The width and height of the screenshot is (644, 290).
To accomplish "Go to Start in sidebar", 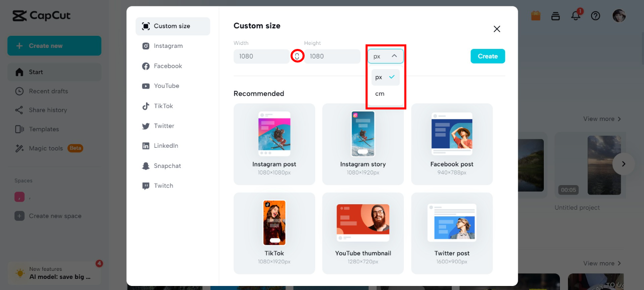I will [54, 72].
